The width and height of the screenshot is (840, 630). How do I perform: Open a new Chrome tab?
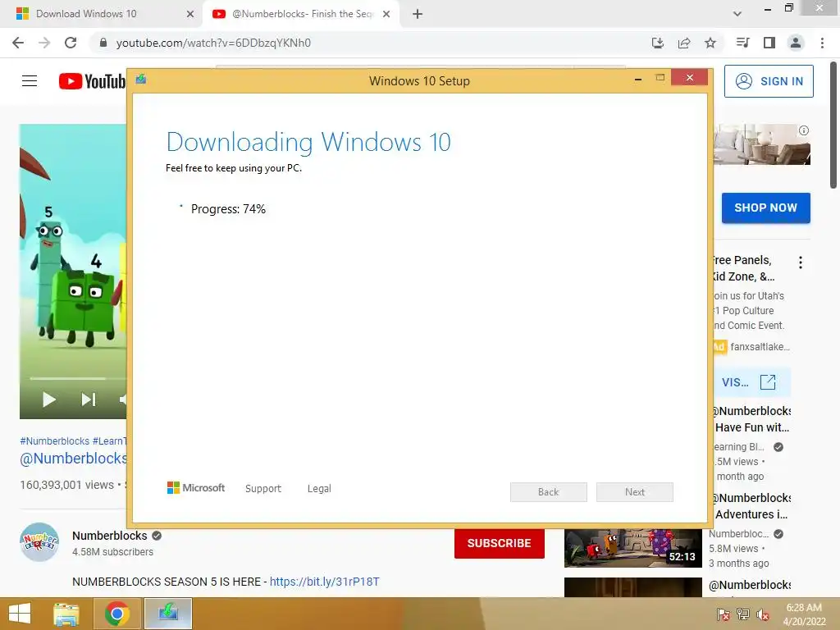pyautogui.click(x=418, y=14)
